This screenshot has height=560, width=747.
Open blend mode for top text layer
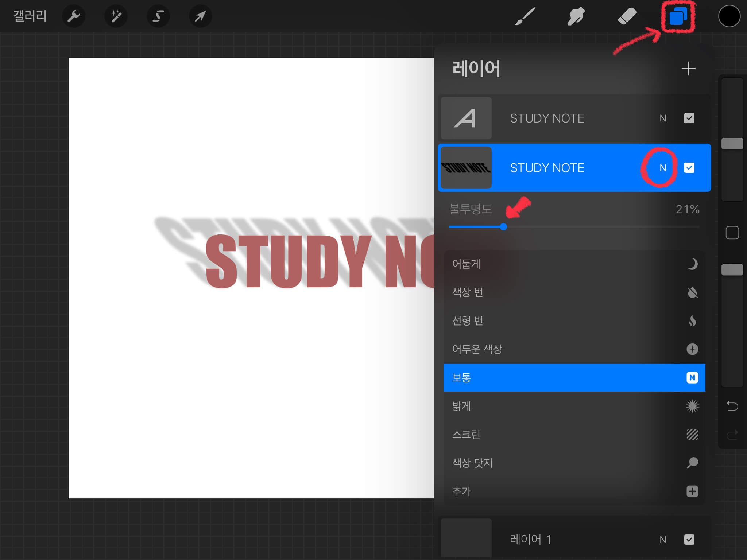(x=663, y=118)
